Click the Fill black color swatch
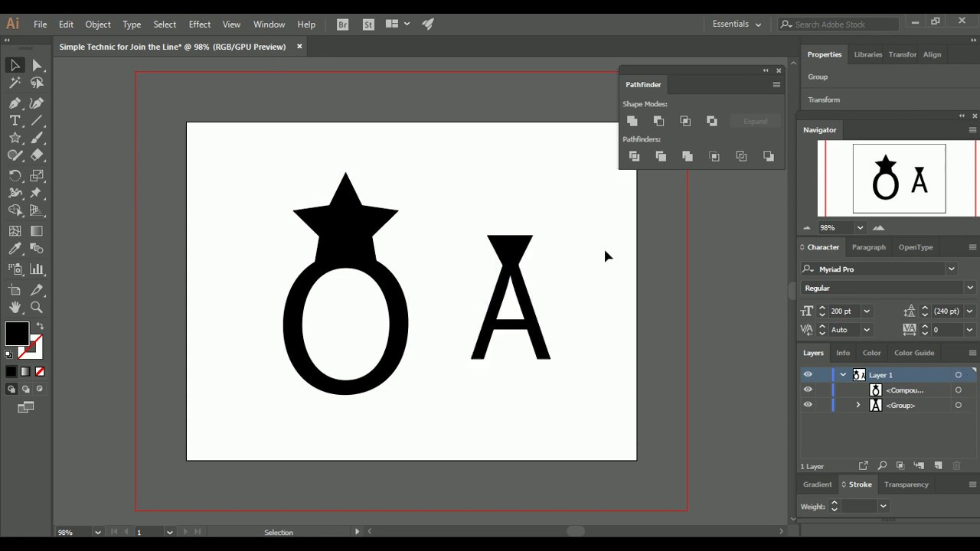The height and width of the screenshot is (551, 980). [17, 334]
